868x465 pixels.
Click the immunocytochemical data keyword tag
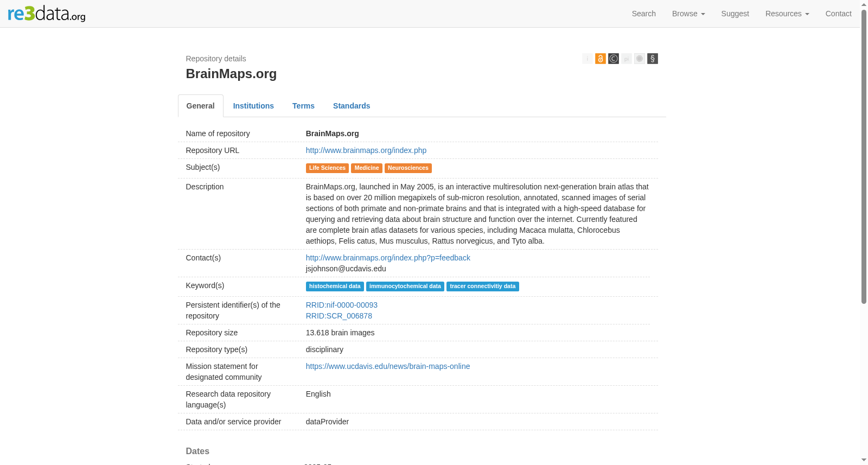(405, 286)
